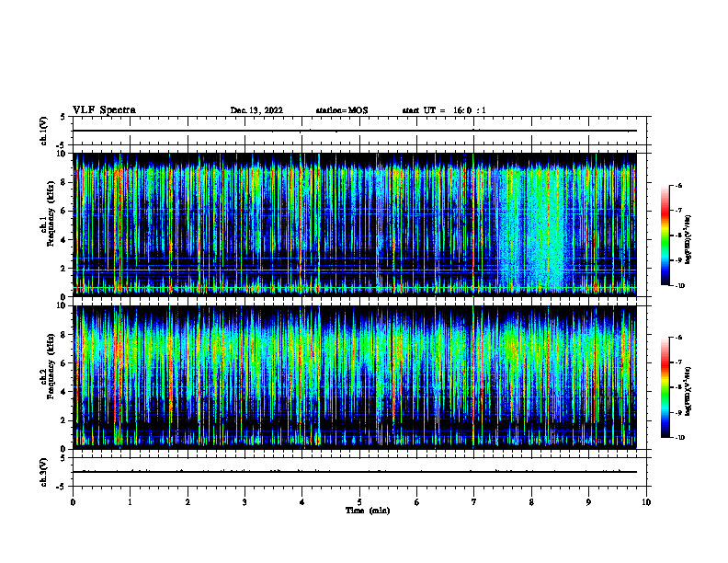Click the "-6" tick on ch.2 color bar
Image resolution: width=728 pixels, height=563 pixels.
[x=678, y=338]
